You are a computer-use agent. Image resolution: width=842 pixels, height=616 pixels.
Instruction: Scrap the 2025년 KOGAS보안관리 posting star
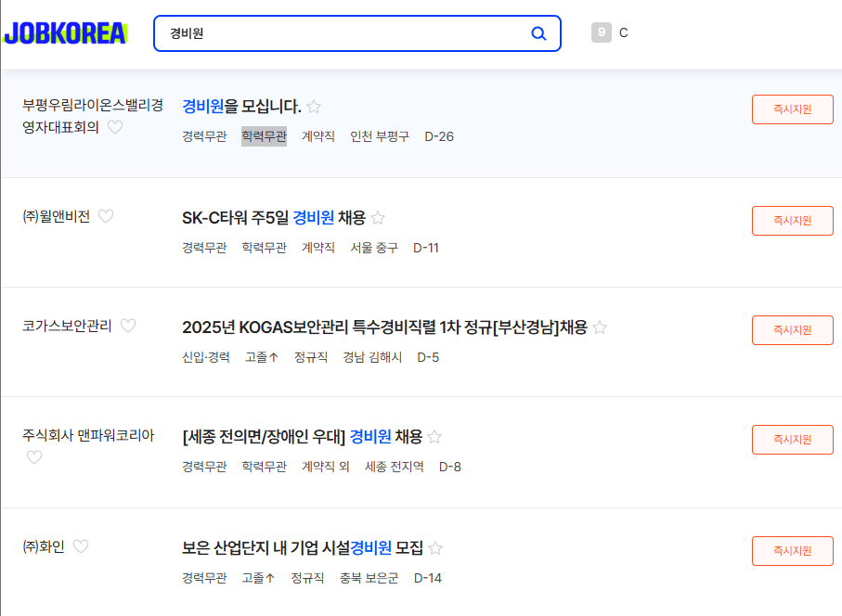pyautogui.click(x=600, y=327)
